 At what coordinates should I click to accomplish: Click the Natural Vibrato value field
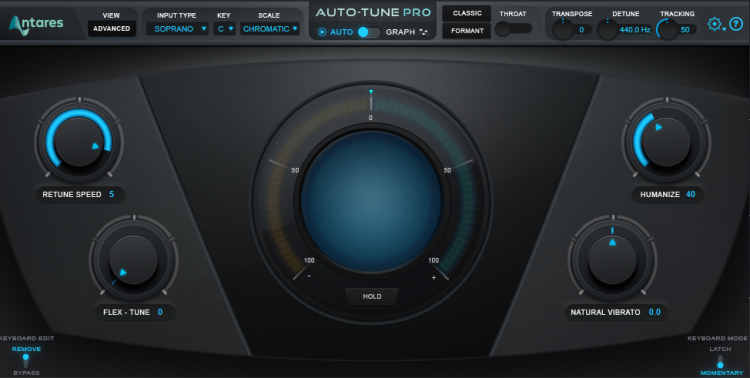[x=654, y=312]
